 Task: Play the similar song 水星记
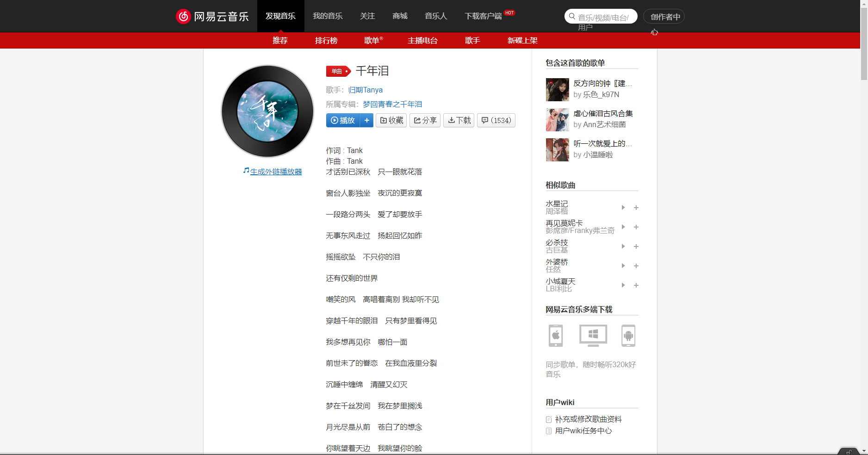pos(623,208)
